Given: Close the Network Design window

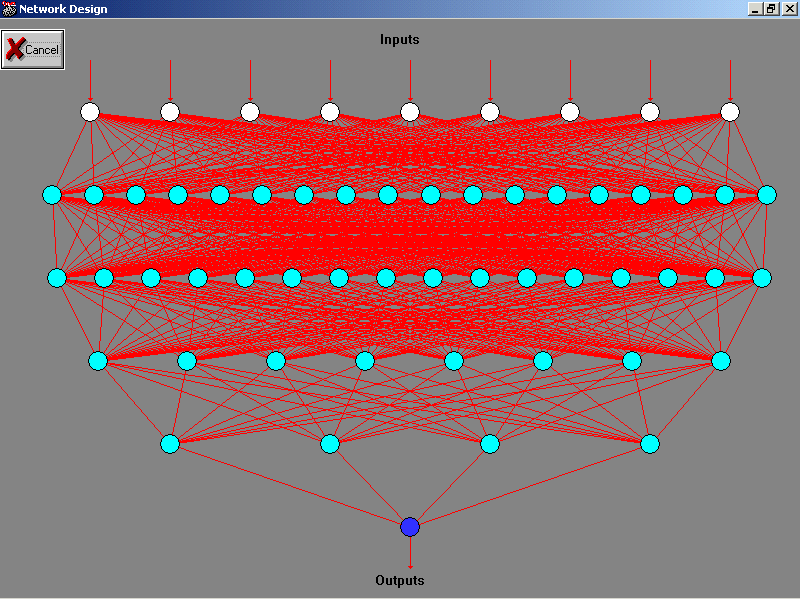Looking at the screenshot, I should pos(788,9).
